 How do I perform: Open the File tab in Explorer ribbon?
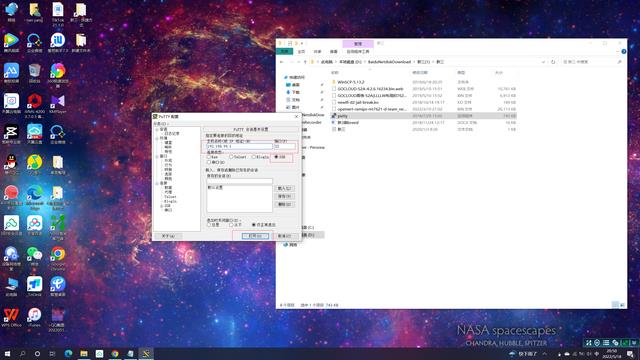coord(284,51)
